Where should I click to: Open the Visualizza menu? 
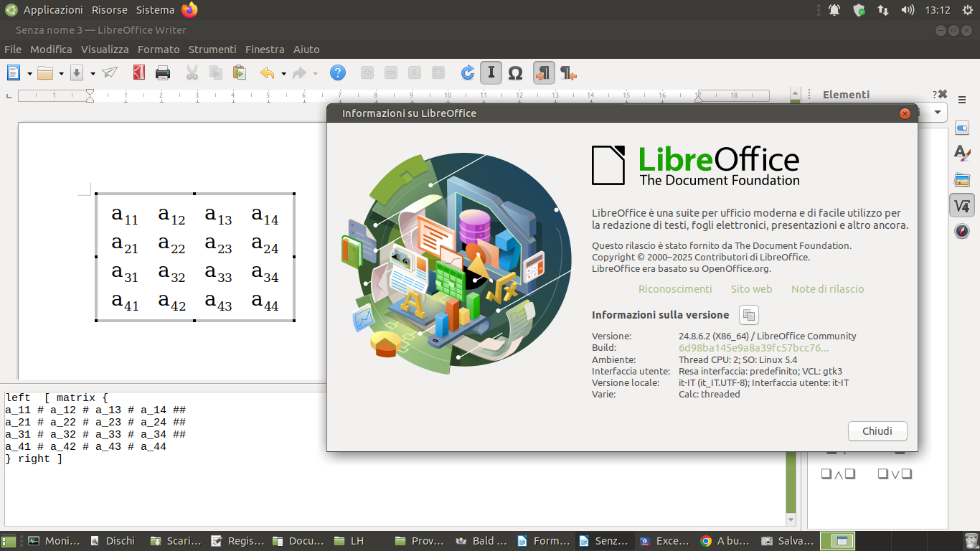pyautogui.click(x=105, y=50)
